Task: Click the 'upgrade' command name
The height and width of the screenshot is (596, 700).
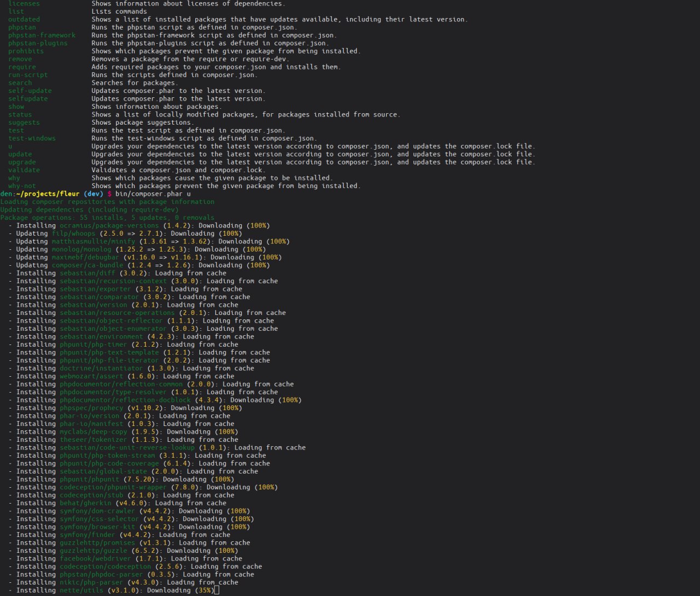Action: (22, 162)
